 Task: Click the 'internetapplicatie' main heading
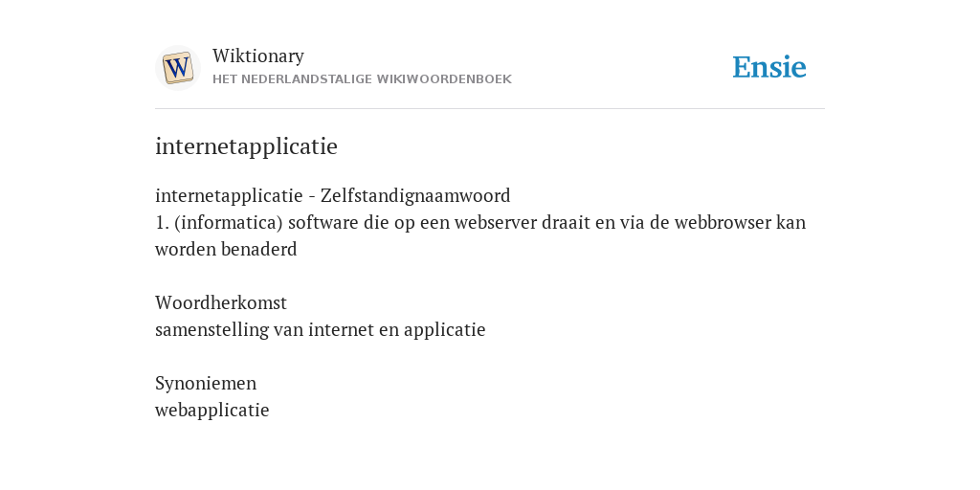246,146
